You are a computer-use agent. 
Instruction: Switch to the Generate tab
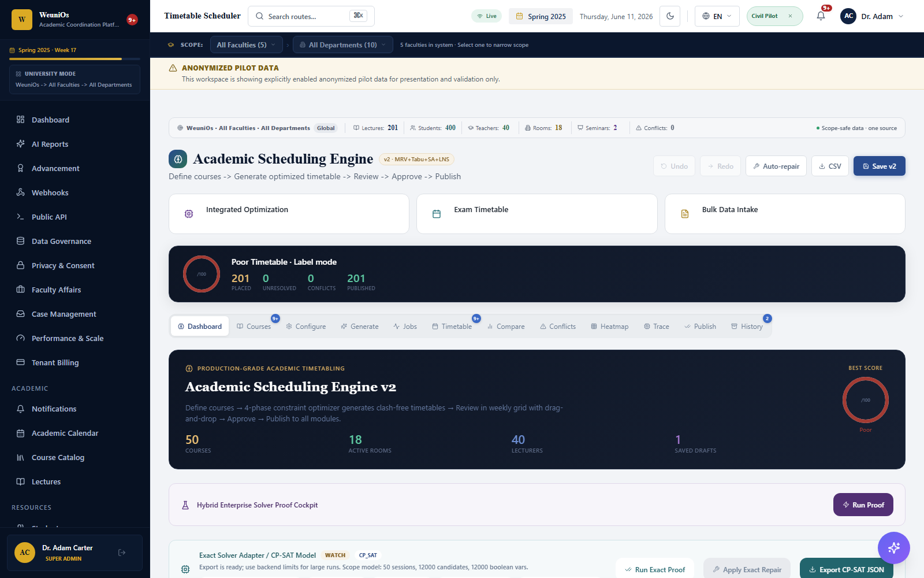(360, 327)
